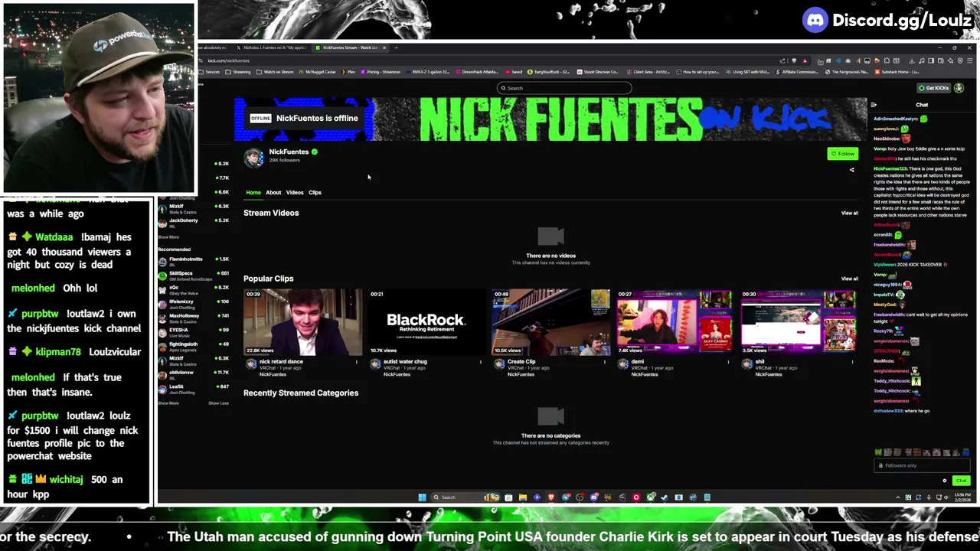Show hidden system tray icons chevron
980x551 pixels.
pos(898,497)
